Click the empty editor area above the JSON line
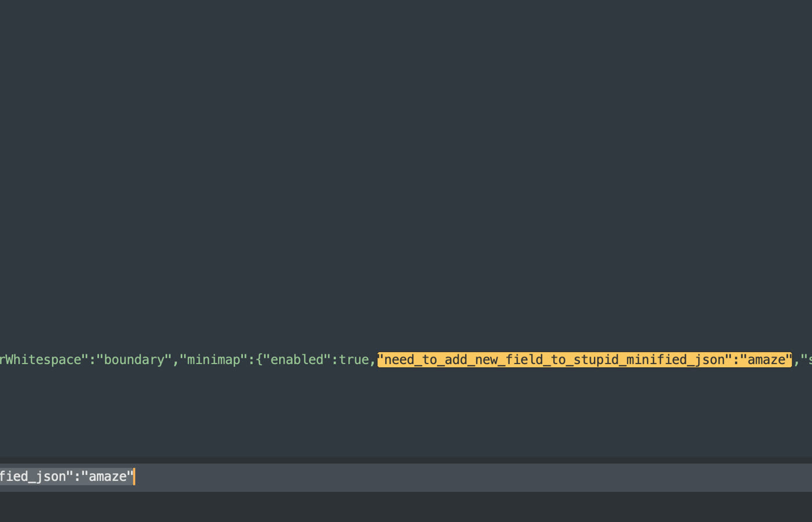Image resolution: width=812 pixels, height=522 pixels. (x=406, y=174)
